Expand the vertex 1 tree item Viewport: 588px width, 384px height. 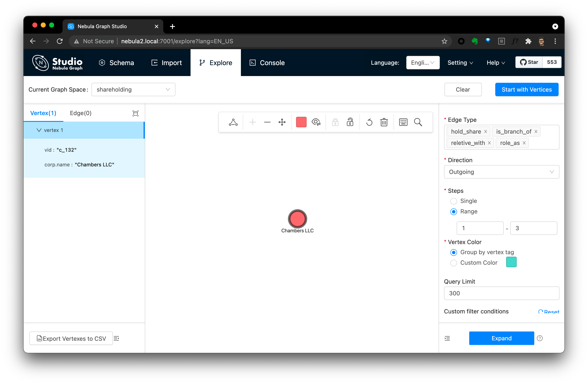tap(39, 130)
